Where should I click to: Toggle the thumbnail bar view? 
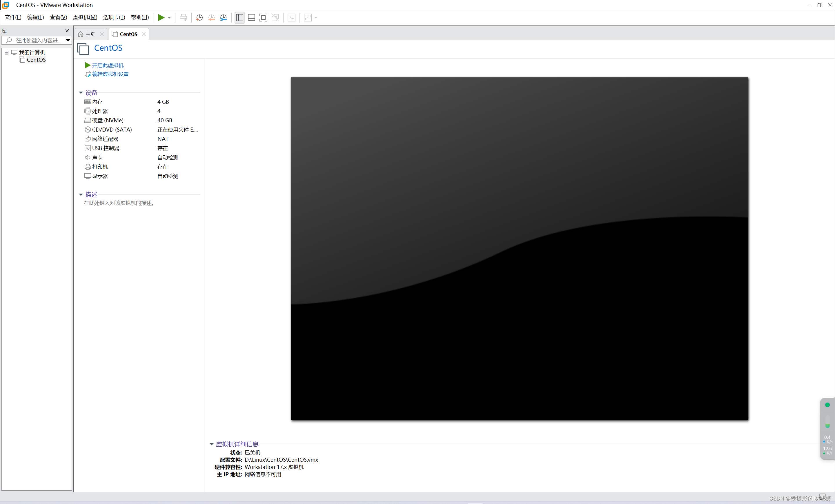[x=251, y=18]
